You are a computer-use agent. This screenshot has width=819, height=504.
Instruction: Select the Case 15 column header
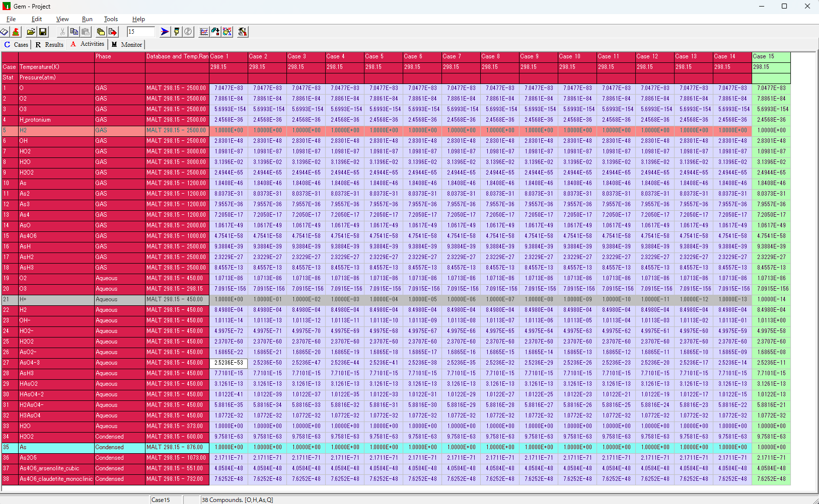[771, 56]
